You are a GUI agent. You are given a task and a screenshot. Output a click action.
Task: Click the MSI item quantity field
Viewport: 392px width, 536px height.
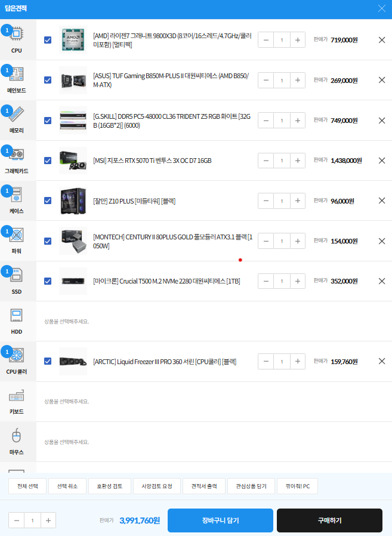click(x=282, y=161)
